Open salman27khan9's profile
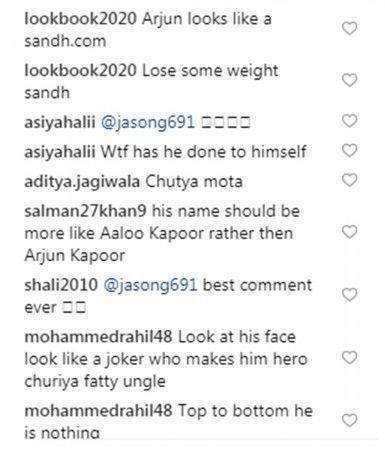The image size is (385, 450). pos(85,212)
